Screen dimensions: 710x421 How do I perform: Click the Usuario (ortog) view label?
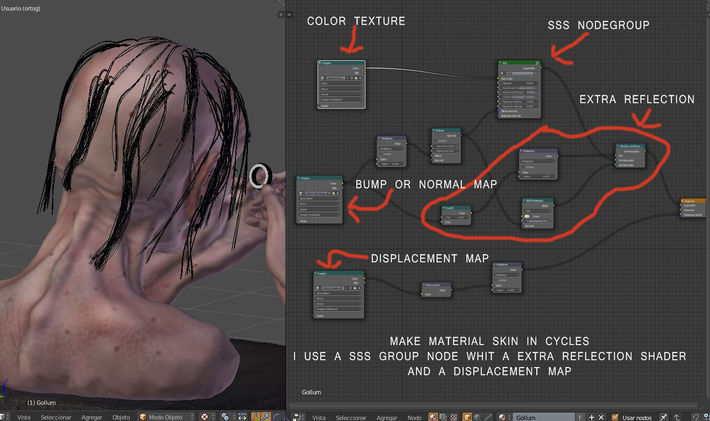click(20, 8)
